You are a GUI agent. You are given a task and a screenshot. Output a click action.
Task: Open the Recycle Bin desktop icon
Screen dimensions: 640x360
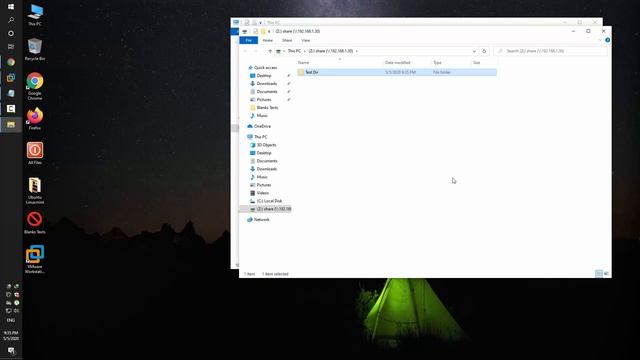pyautogui.click(x=35, y=49)
